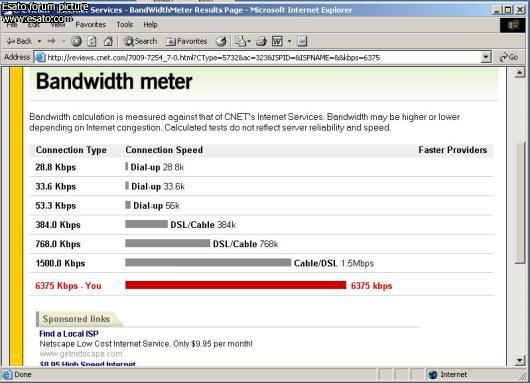Expand the Address bar dropdown
This screenshot has height=383, width=530.
pyautogui.click(x=486, y=57)
